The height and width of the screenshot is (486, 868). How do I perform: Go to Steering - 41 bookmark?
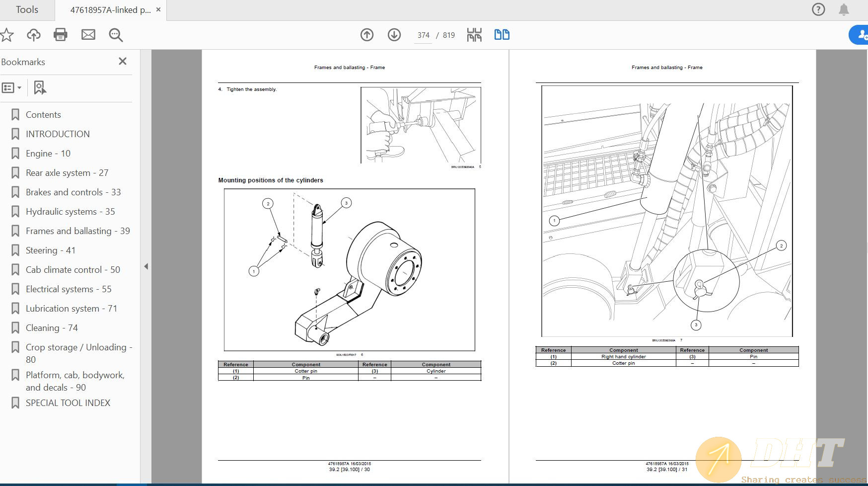(x=51, y=250)
